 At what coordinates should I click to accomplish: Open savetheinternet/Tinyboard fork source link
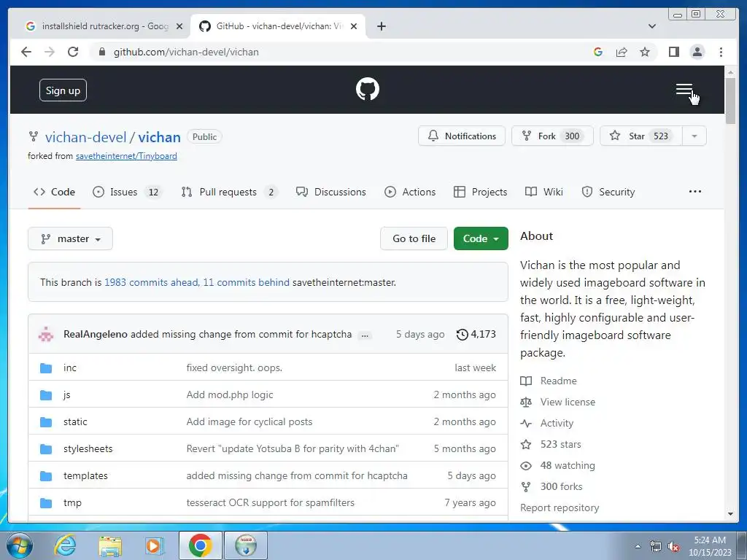pyautogui.click(x=126, y=156)
